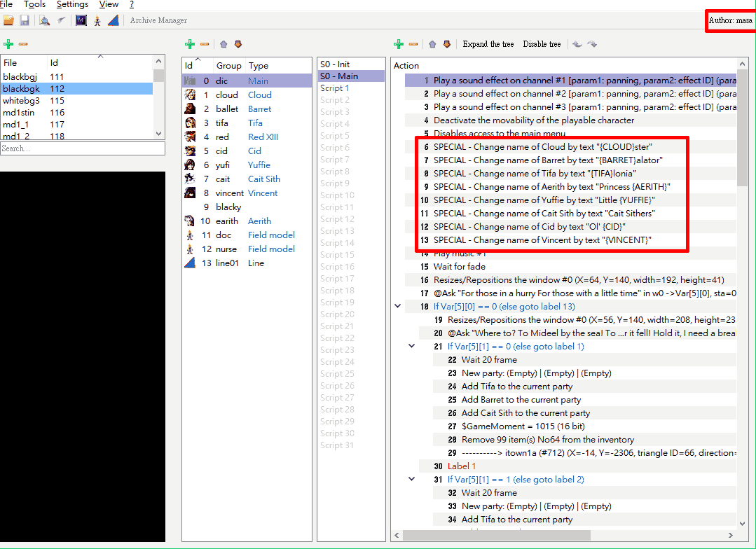Collapse the 'If Var[5][0] == 0' branch

click(398, 306)
